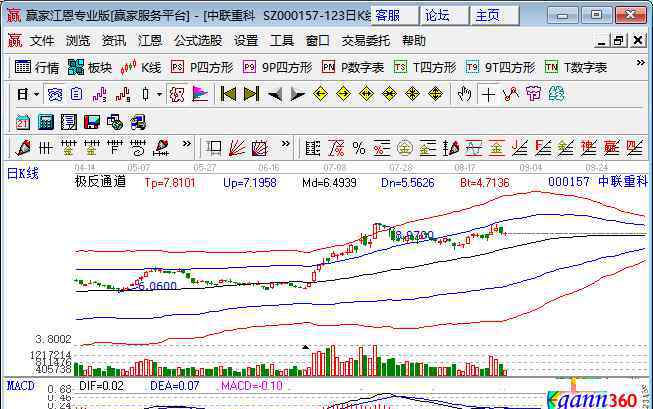Open the 资讯 menu
This screenshot has width=653, height=409.
coord(114,41)
